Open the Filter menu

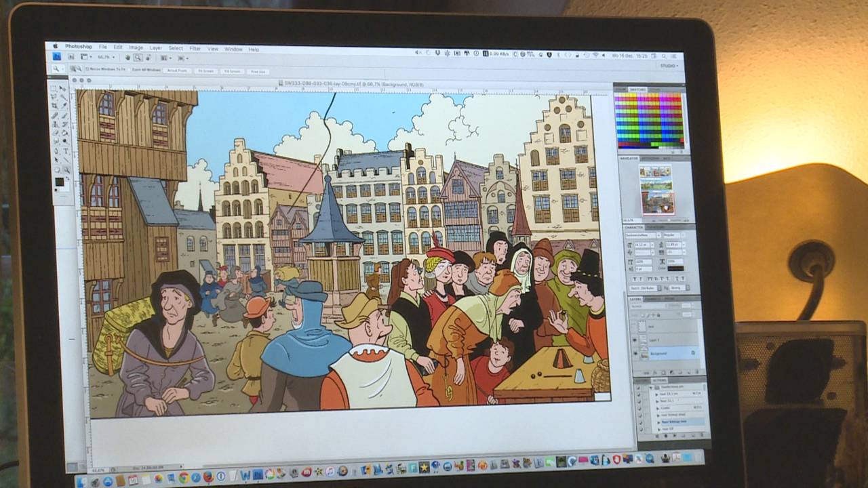[x=195, y=49]
